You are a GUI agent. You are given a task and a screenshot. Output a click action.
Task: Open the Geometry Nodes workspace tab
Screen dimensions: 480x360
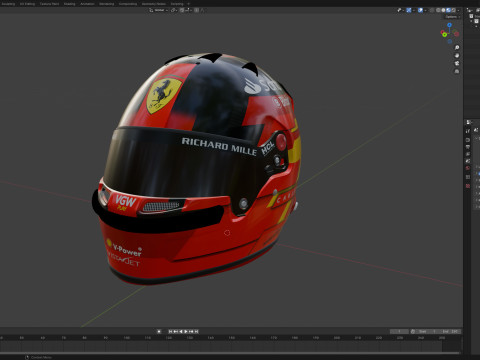coord(154,4)
